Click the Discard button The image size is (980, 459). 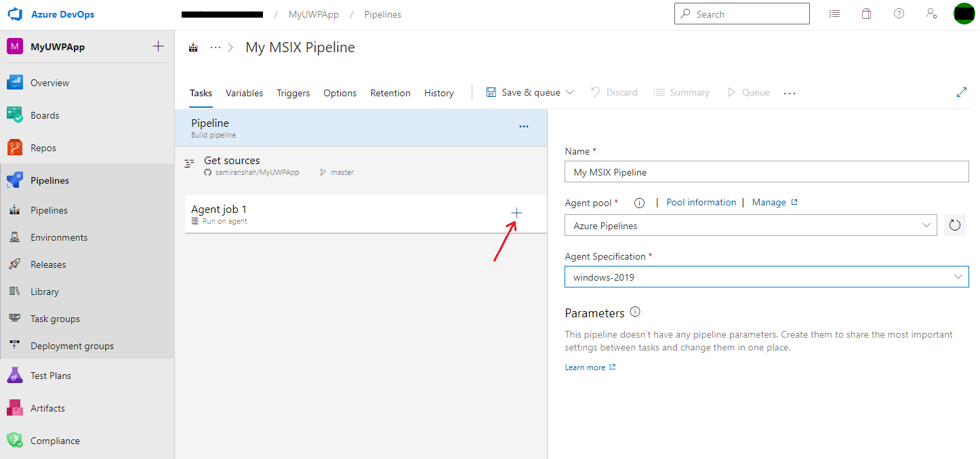[614, 92]
